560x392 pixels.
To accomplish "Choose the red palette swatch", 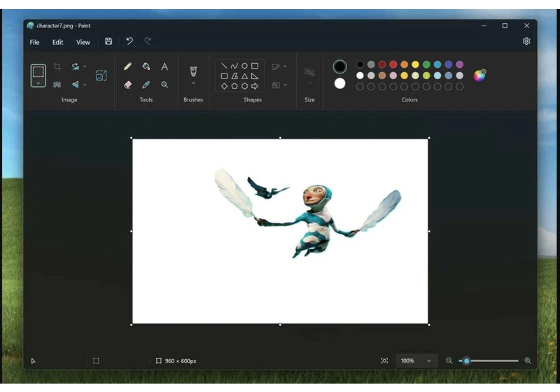I will tap(393, 64).
